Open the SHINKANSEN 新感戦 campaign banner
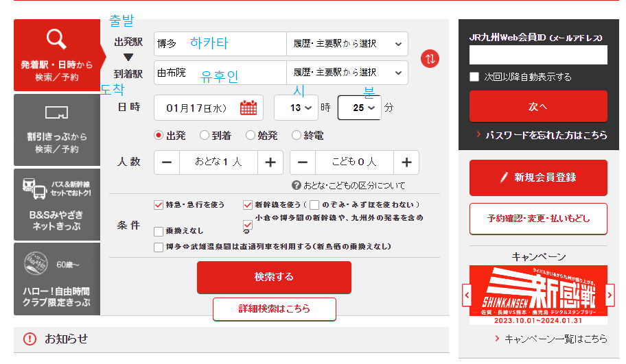The image size is (626, 364). click(x=538, y=295)
